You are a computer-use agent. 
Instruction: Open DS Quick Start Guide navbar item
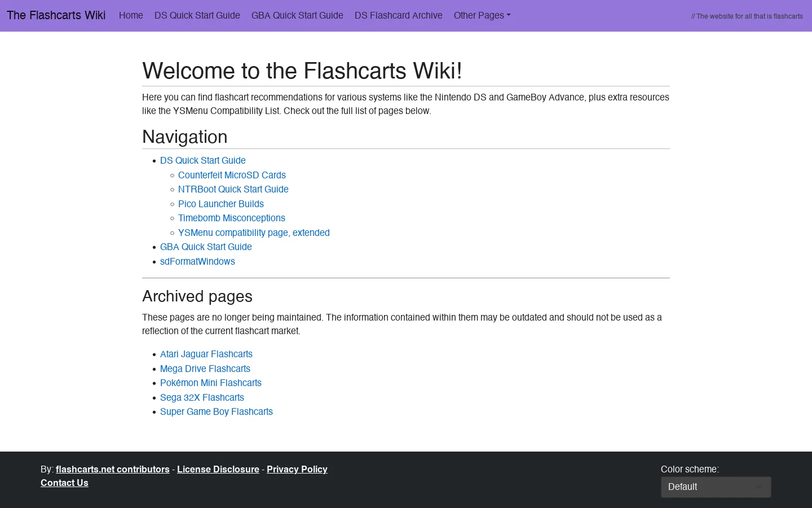click(197, 15)
